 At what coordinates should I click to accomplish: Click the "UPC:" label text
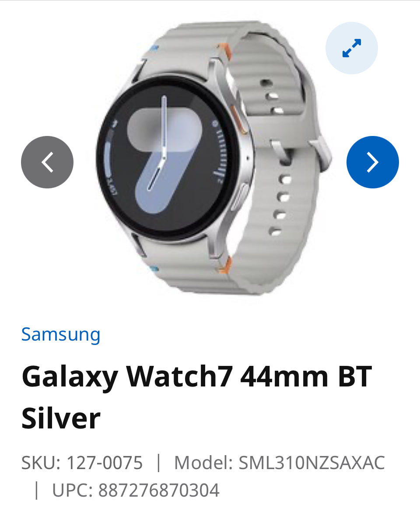point(72,491)
